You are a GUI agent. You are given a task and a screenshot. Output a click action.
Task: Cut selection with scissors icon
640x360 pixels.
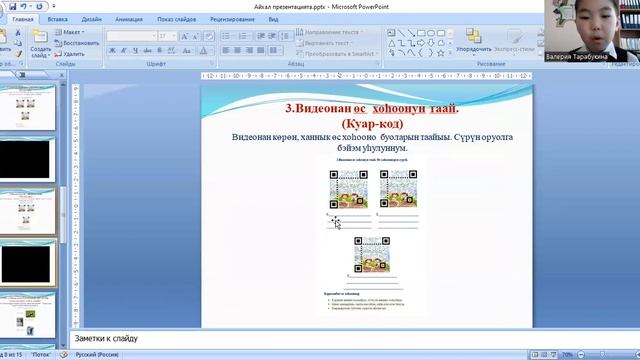pyautogui.click(x=18, y=33)
